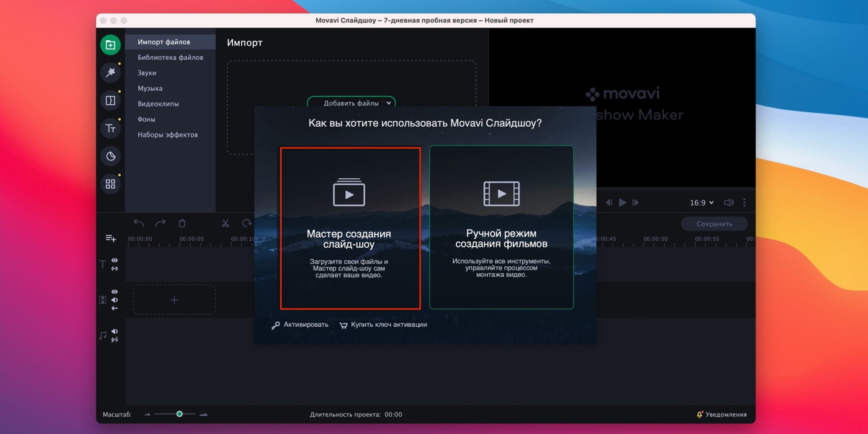Click the title track T icon
Screen dimensions: 868x434
click(103, 264)
